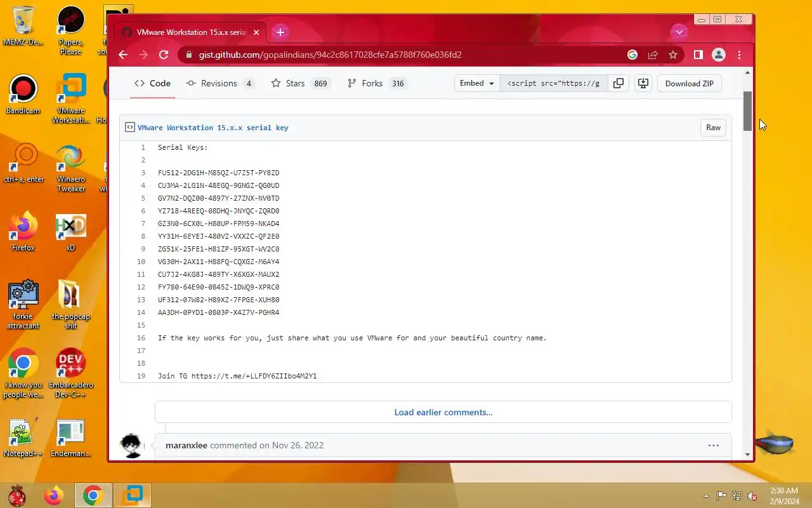Screen dimensions: 812x508
Task: Reload the gist page
Action: click(164, 55)
